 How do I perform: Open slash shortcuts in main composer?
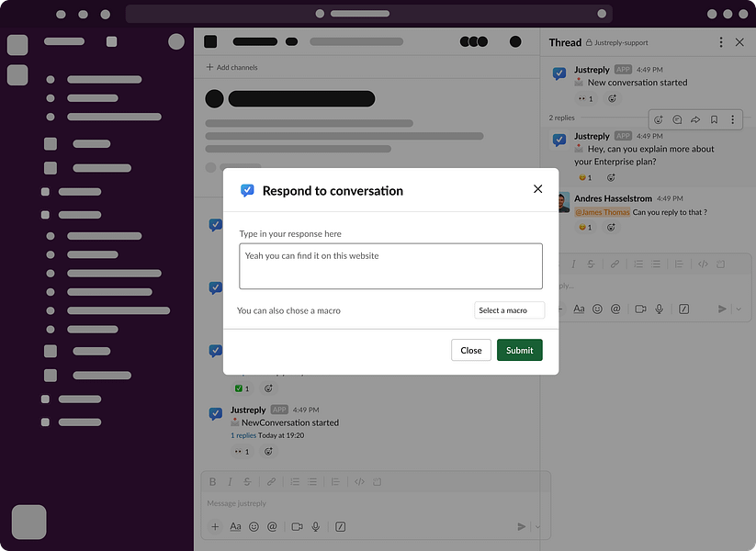(341, 526)
